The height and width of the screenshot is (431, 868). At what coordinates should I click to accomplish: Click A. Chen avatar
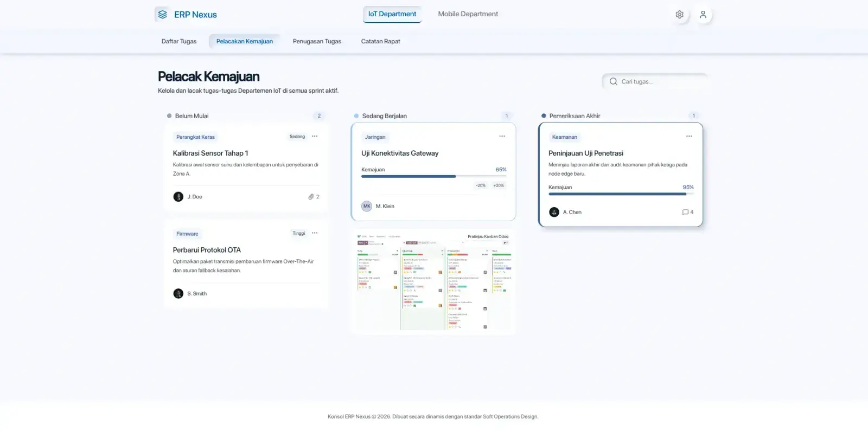click(x=554, y=212)
